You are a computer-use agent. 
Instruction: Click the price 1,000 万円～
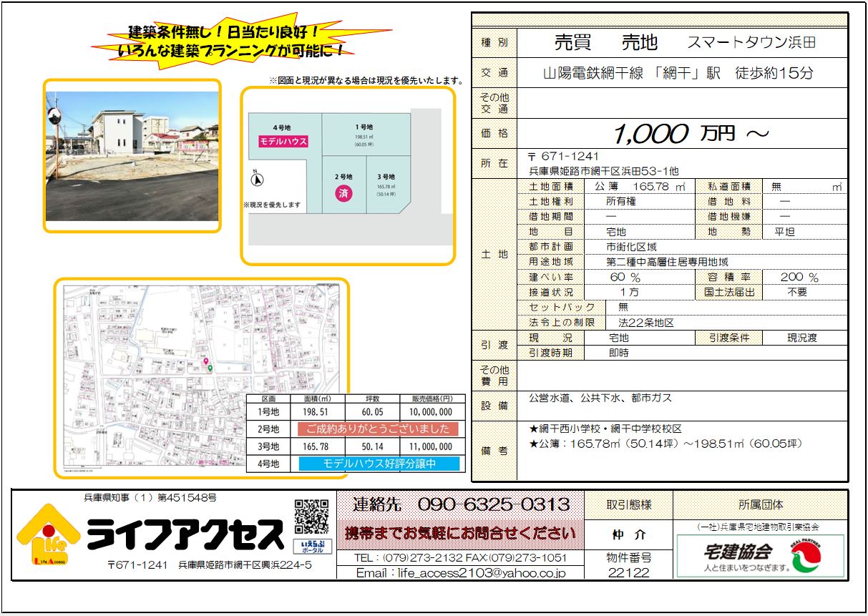(691, 134)
